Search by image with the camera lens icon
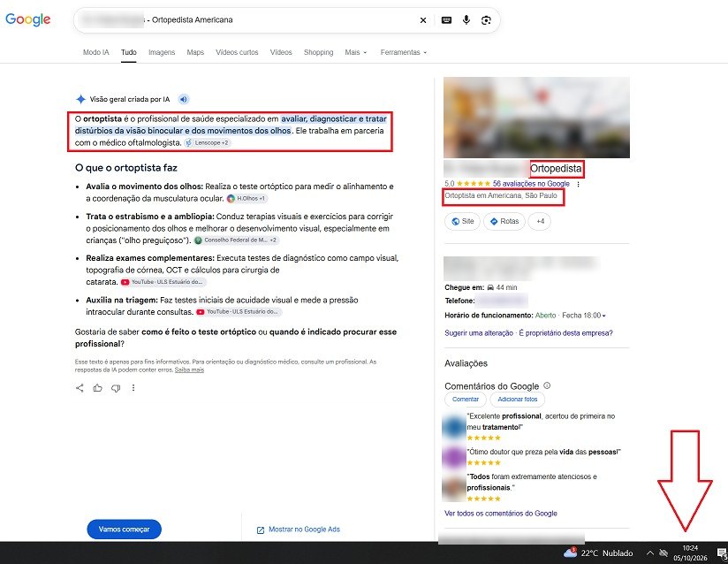Screen dimensions: 728x564 (x=486, y=20)
